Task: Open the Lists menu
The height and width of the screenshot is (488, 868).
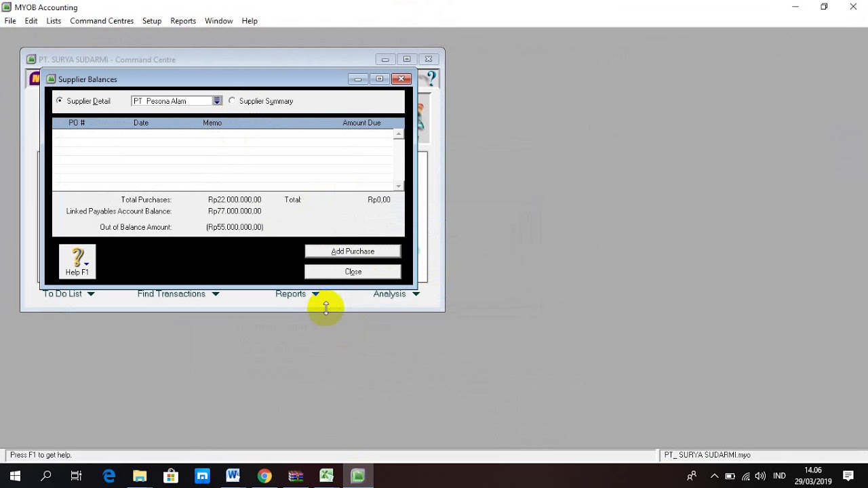Action: [x=54, y=21]
